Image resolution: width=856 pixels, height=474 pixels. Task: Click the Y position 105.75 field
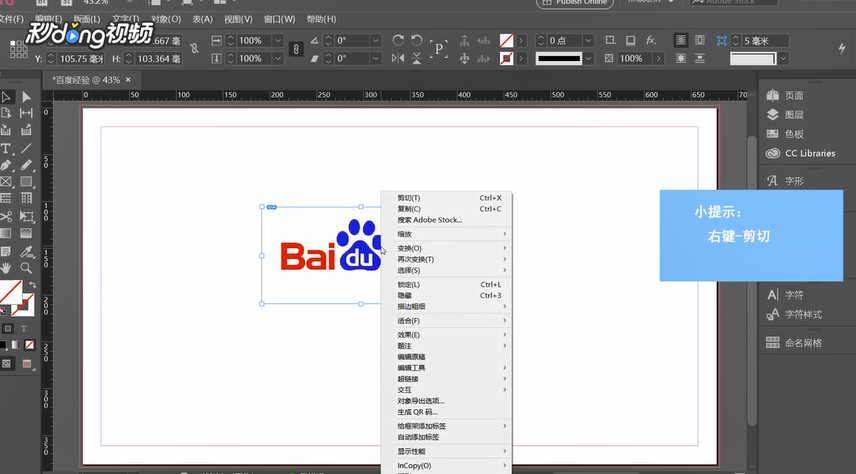click(x=81, y=58)
